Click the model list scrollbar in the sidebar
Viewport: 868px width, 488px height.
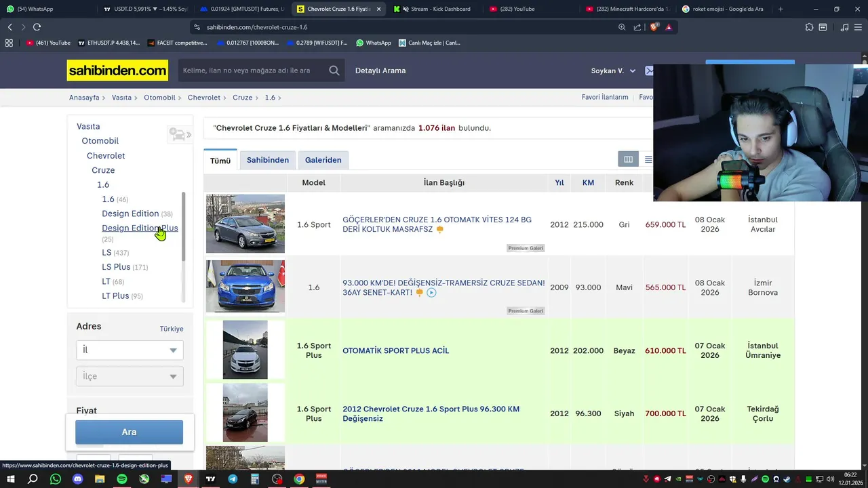pos(183,226)
